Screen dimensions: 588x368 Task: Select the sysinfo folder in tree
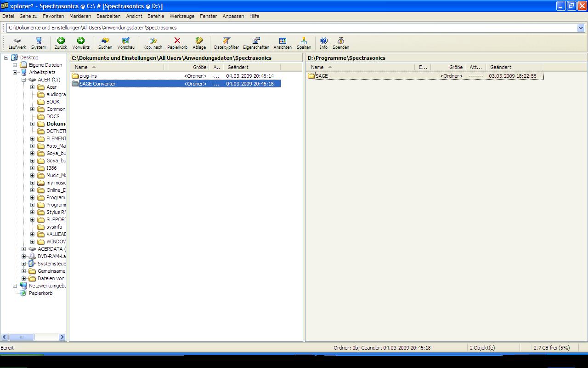(54, 227)
